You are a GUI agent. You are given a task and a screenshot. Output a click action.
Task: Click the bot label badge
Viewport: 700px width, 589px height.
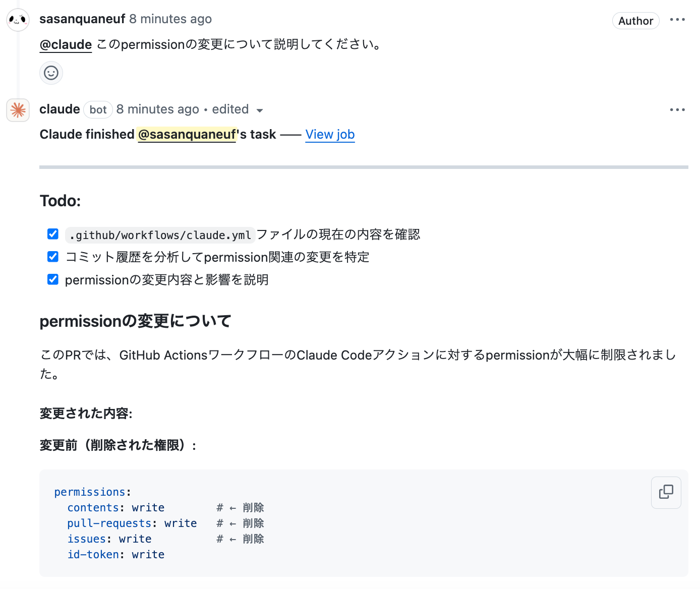click(98, 109)
